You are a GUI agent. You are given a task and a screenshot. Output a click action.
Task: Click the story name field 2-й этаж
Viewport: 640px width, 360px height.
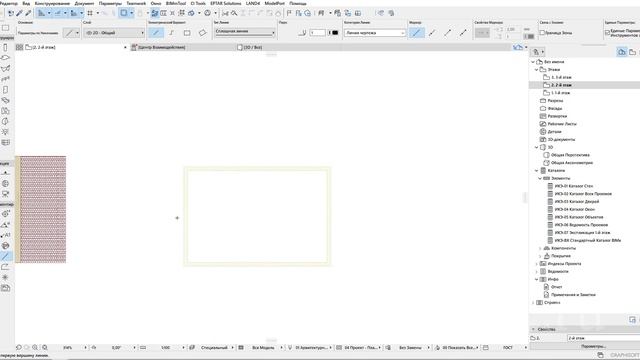coord(603,338)
